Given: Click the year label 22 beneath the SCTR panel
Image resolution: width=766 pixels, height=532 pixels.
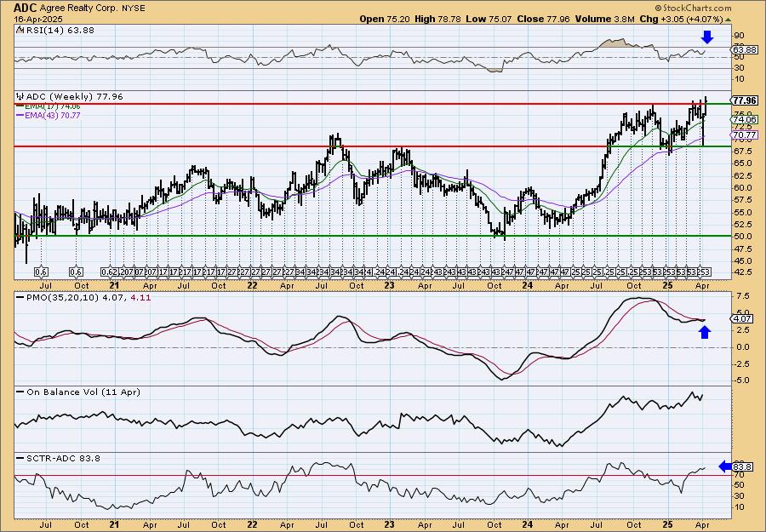Looking at the screenshot, I should coord(252,524).
